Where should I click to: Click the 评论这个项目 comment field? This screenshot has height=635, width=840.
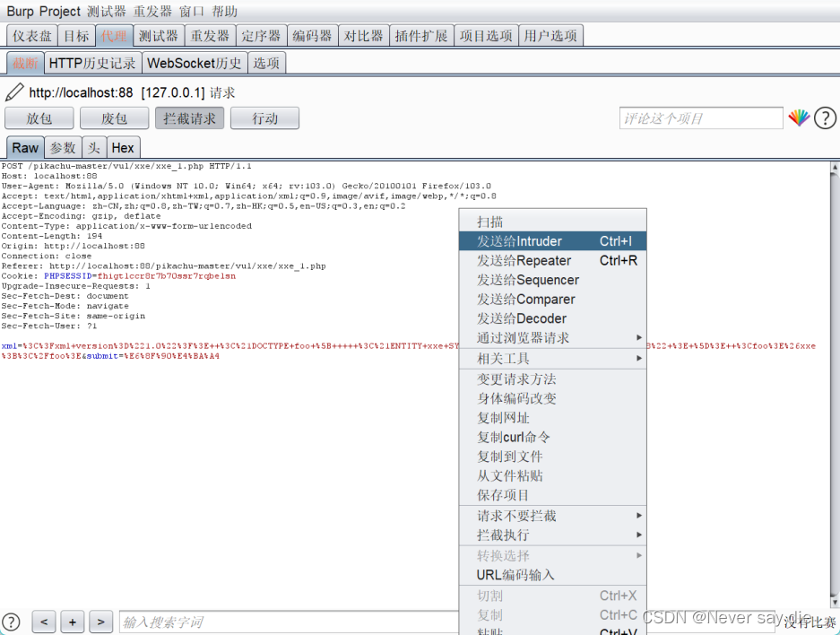[x=701, y=117]
